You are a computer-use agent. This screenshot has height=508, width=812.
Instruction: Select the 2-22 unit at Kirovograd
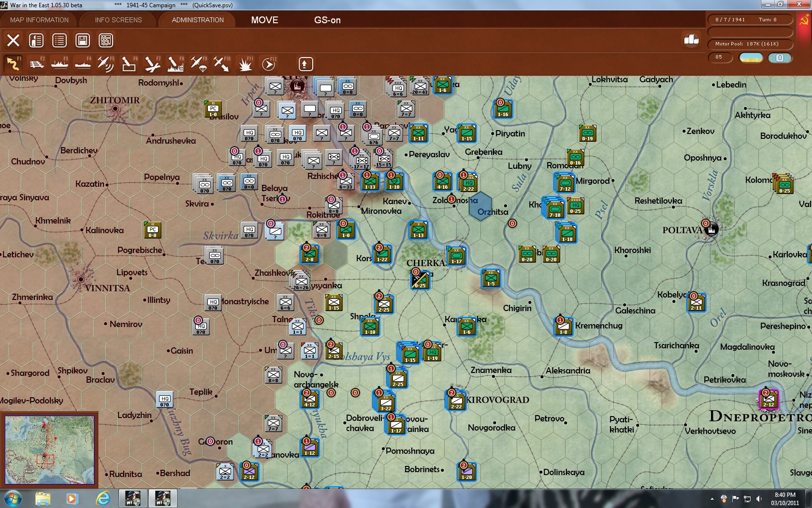(x=456, y=401)
